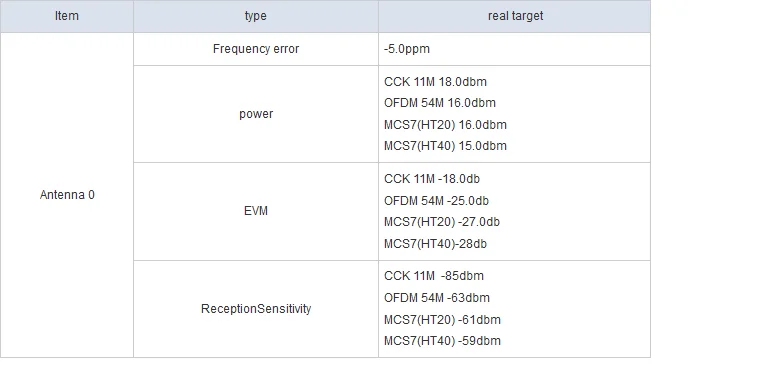Viewport: 760px width, 367px height.
Task: Select the Antenna 0 cell
Action: coord(67,195)
